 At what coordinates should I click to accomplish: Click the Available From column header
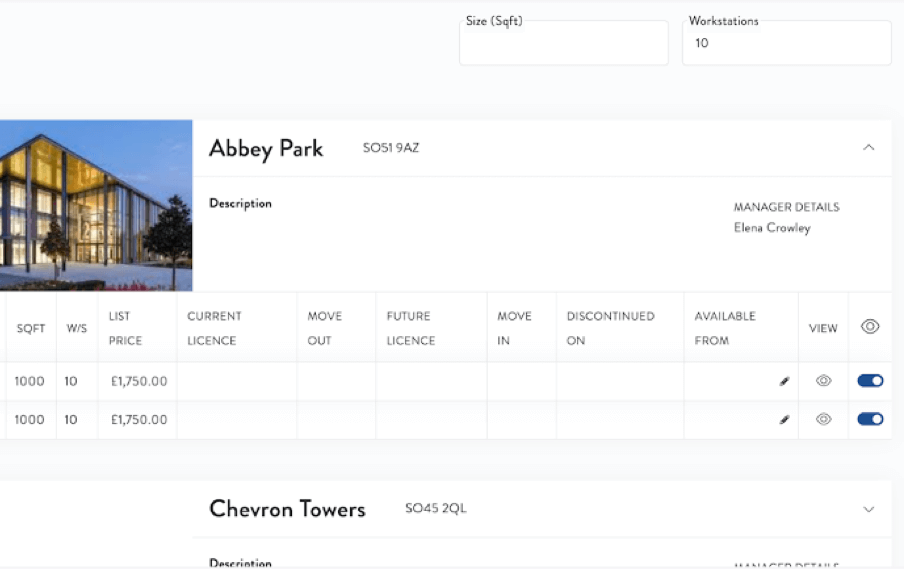(725, 328)
